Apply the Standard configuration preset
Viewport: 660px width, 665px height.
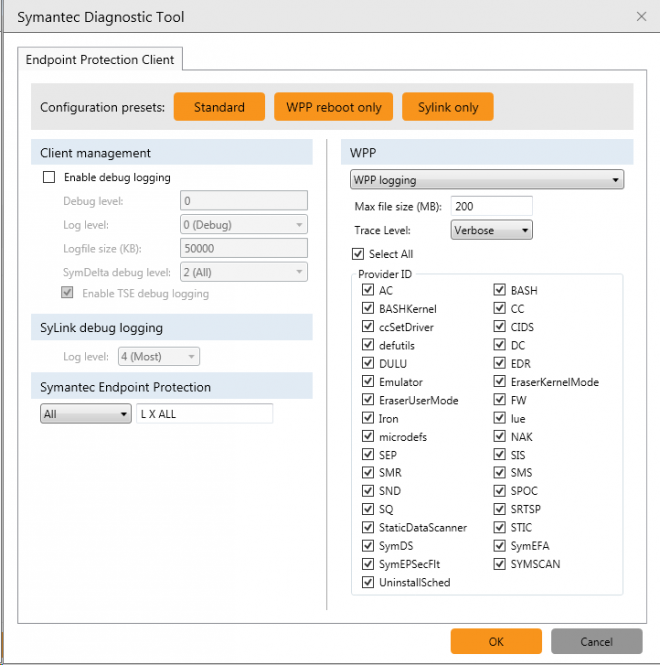[219, 107]
